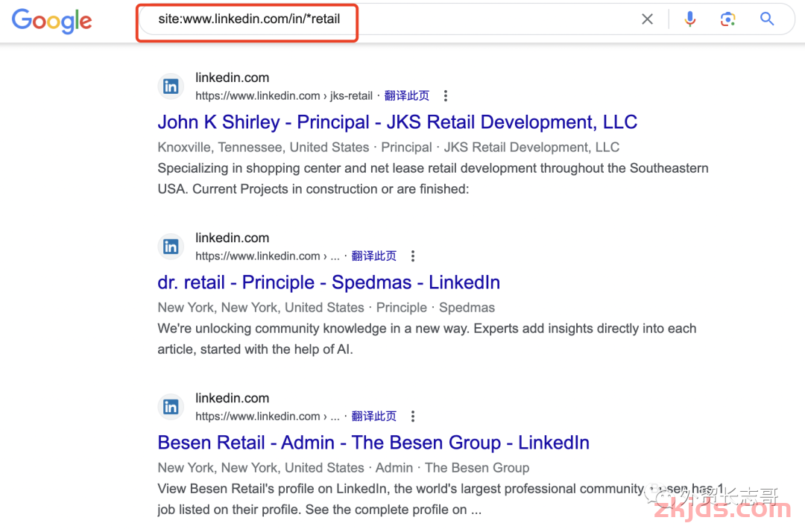Open John K Shirley - Principal result
This screenshot has width=805, height=532.
(397, 122)
